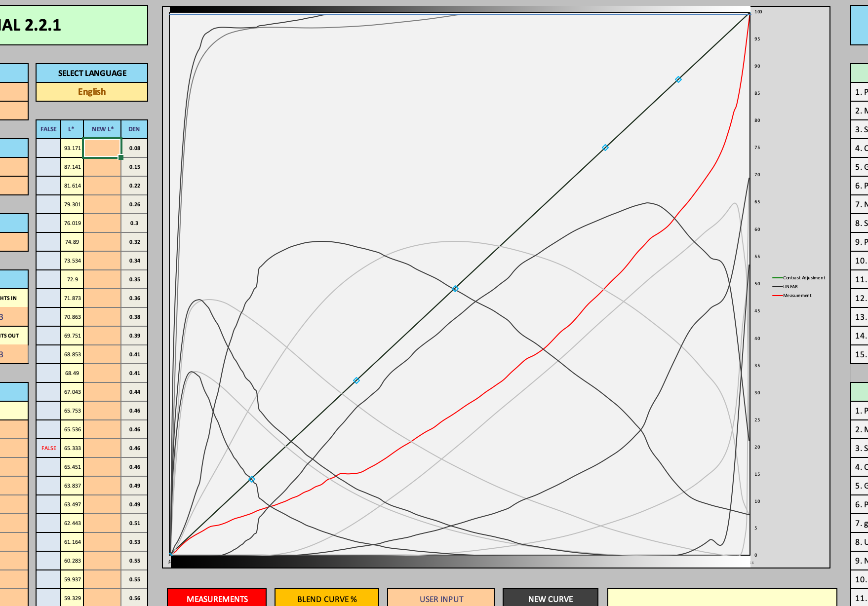Image resolution: width=868 pixels, height=606 pixels.
Task: Click the BLEND CURVE % yellow label
Action: (326, 599)
